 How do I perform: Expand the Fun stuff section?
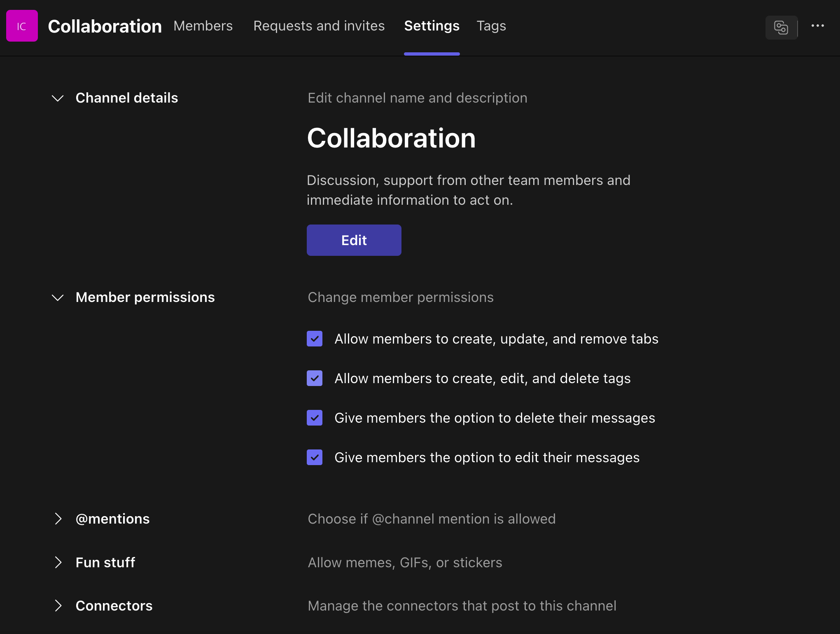coord(58,563)
